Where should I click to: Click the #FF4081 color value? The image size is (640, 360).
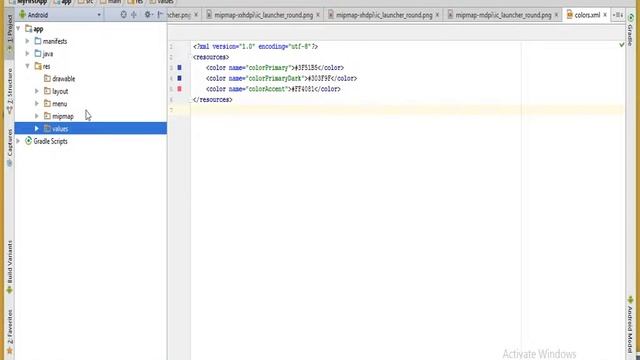click(302, 89)
